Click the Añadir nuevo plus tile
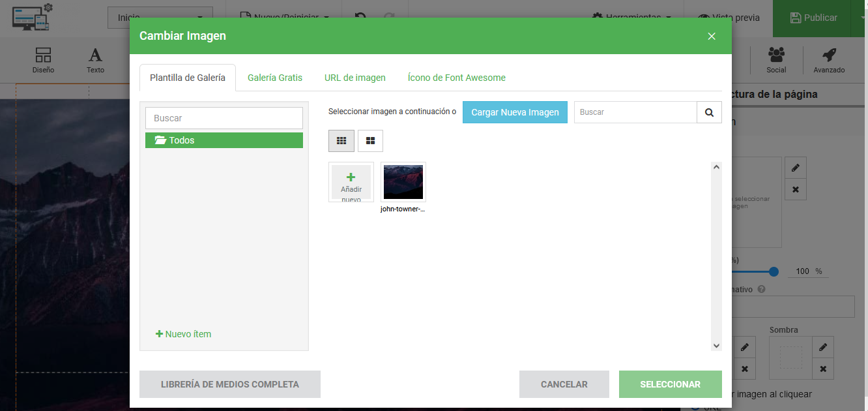This screenshot has height=411, width=868. point(351,182)
